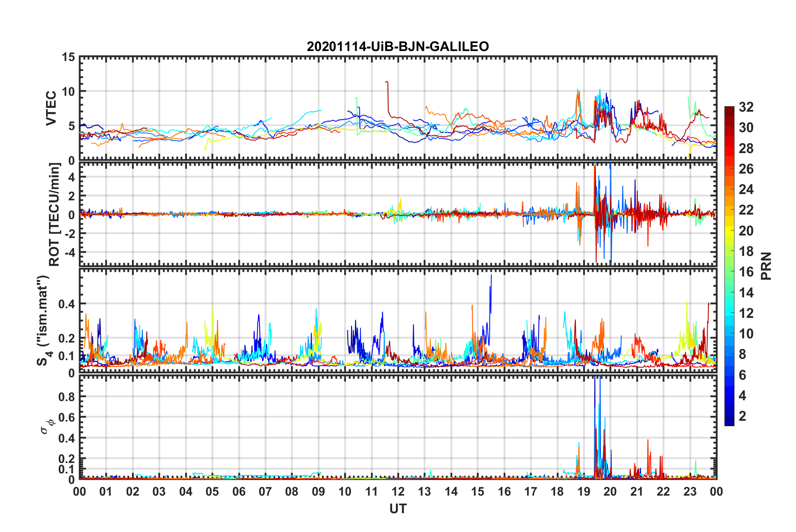This screenshot has height=532, width=796.
Task: Click x-axis hour label 07
Action: point(265,492)
